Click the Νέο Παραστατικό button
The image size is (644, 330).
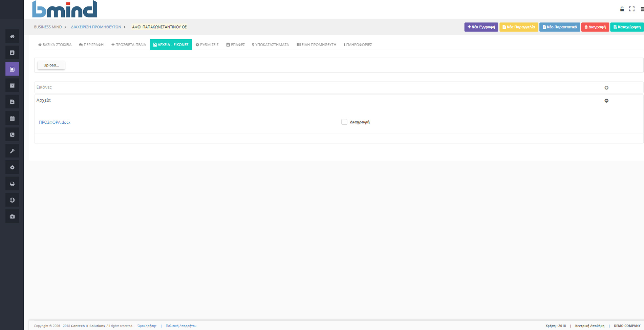(560, 27)
